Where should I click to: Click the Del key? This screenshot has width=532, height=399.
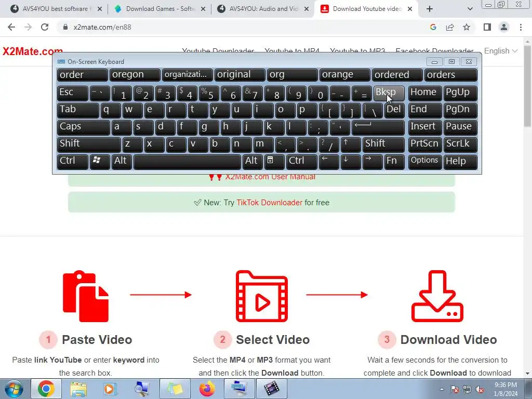(x=394, y=111)
